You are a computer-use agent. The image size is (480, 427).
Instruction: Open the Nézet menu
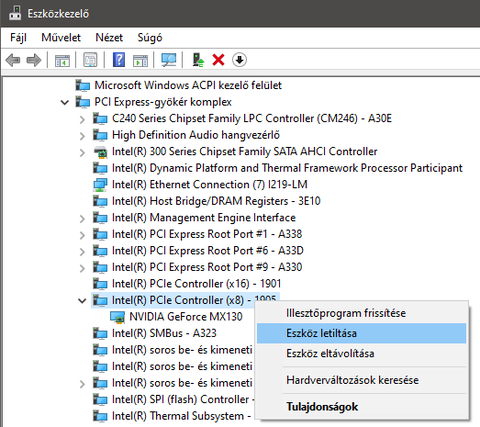click(109, 37)
